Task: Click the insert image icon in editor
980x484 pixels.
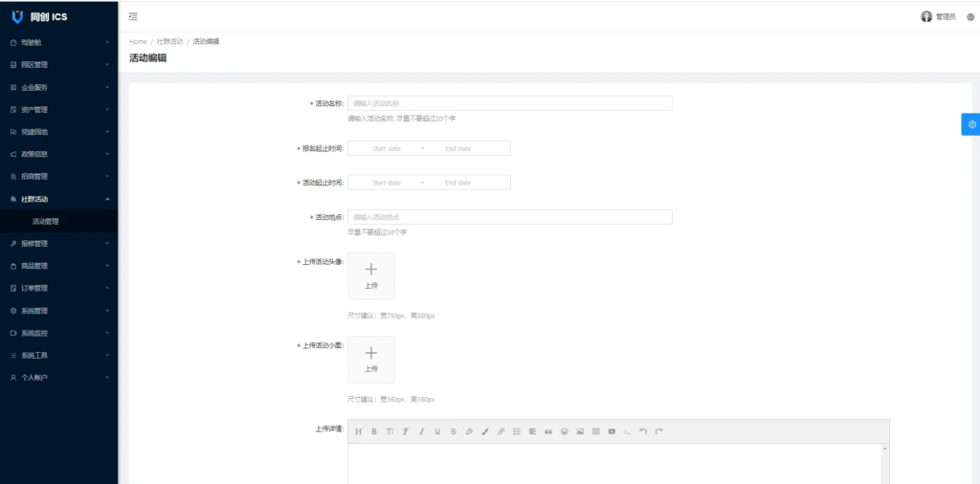Action: (580, 431)
